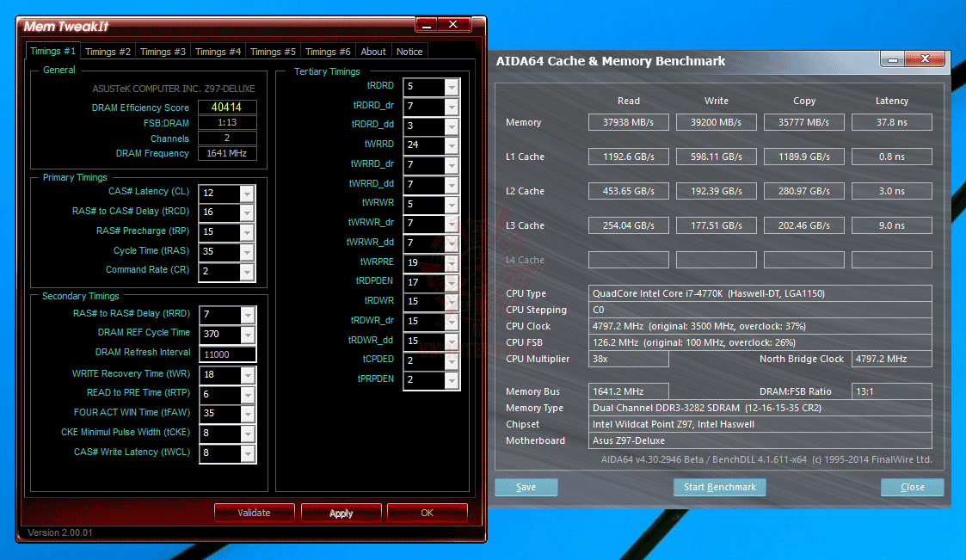Open the tRDWR_dd dropdown
Image resolution: width=966 pixels, height=560 pixels.
point(452,342)
